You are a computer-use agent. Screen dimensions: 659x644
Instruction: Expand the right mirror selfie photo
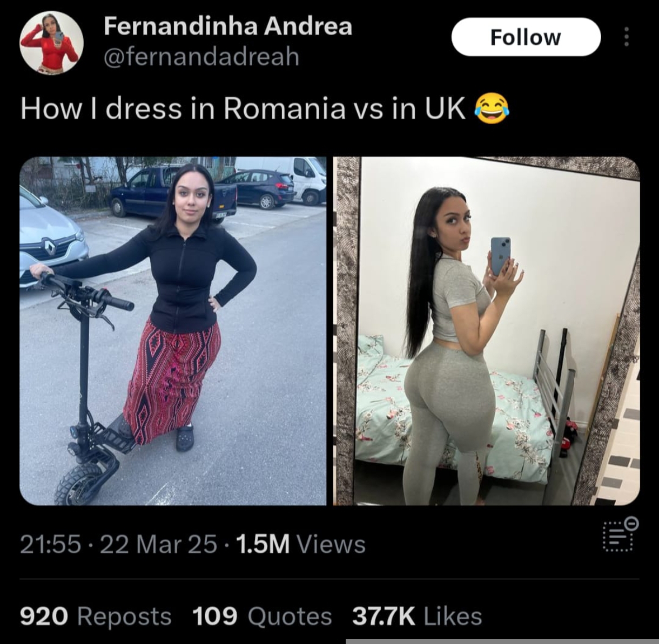[x=486, y=331]
